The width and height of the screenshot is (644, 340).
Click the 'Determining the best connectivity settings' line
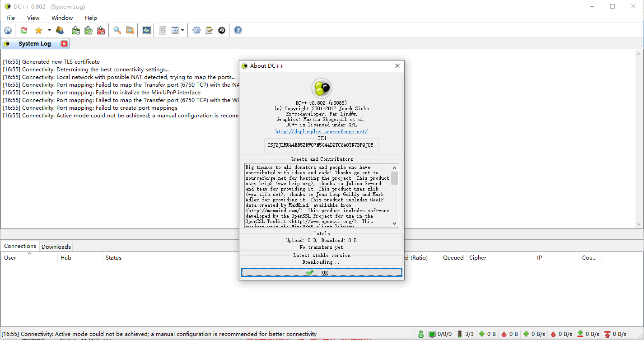click(86, 70)
